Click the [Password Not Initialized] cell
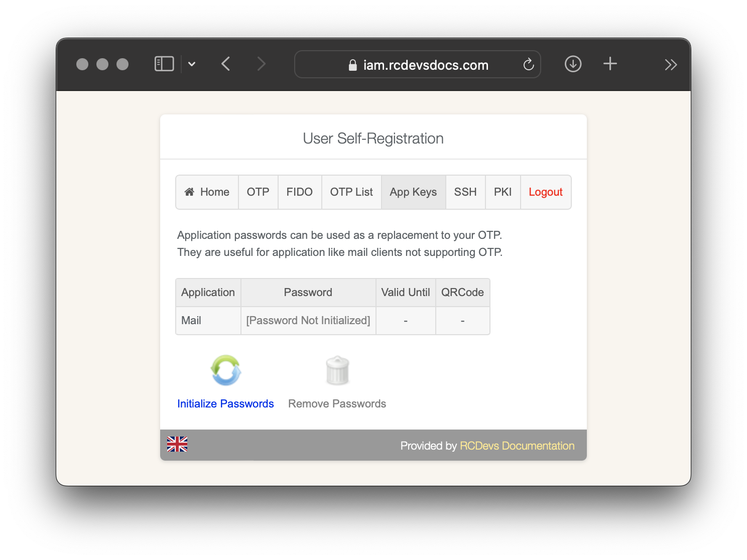The width and height of the screenshot is (747, 560). coord(308,321)
